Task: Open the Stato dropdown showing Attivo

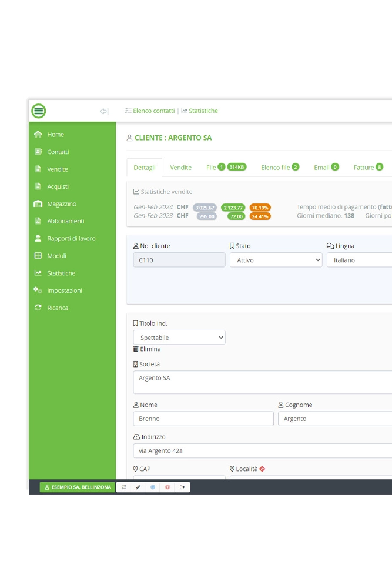Action: click(276, 260)
